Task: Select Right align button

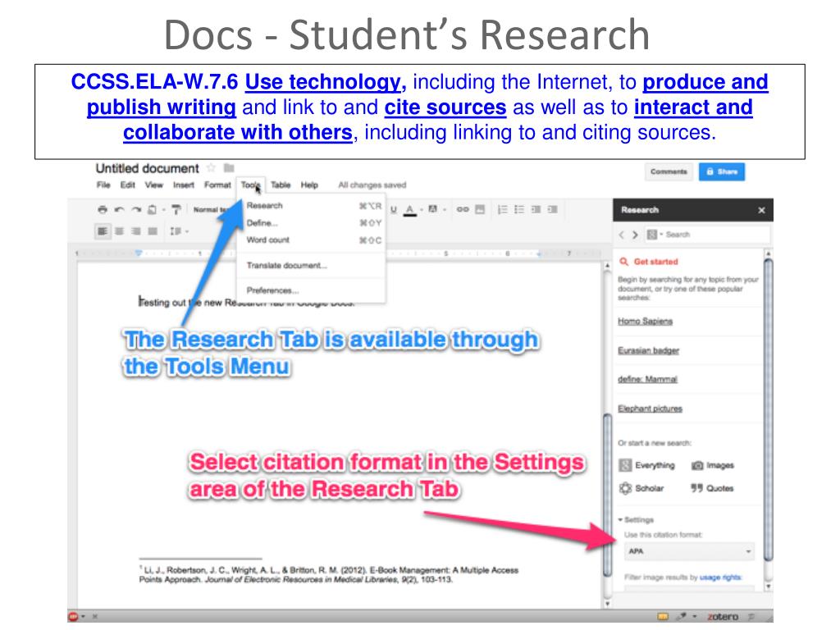Action: coord(136,231)
